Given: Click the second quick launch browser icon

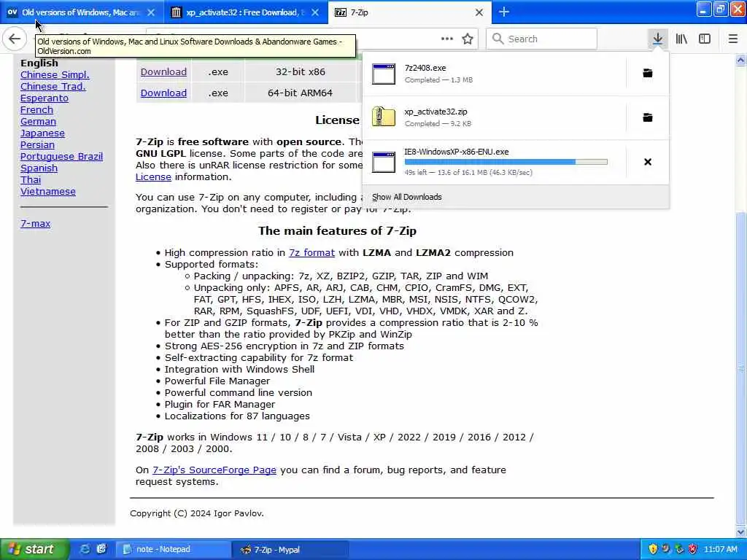Looking at the screenshot, I should (101, 549).
